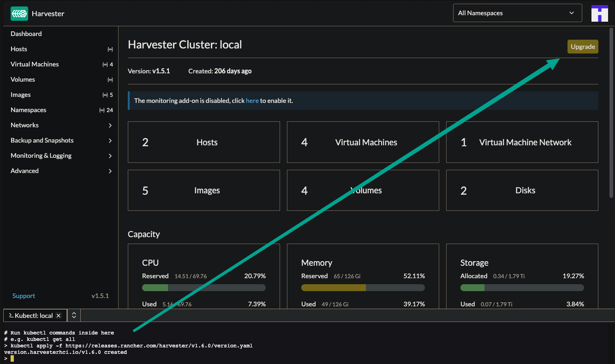Open the Dashboard page
Image resolution: width=615 pixels, height=364 pixels.
26,34
